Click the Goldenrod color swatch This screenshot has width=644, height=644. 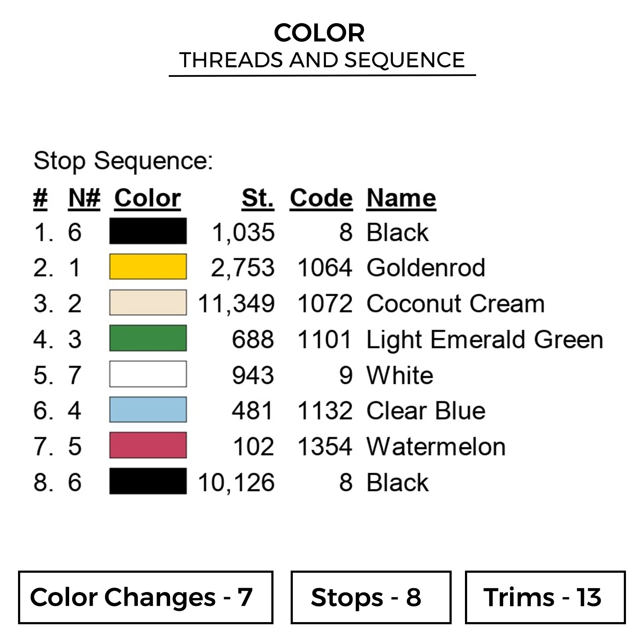(x=148, y=267)
